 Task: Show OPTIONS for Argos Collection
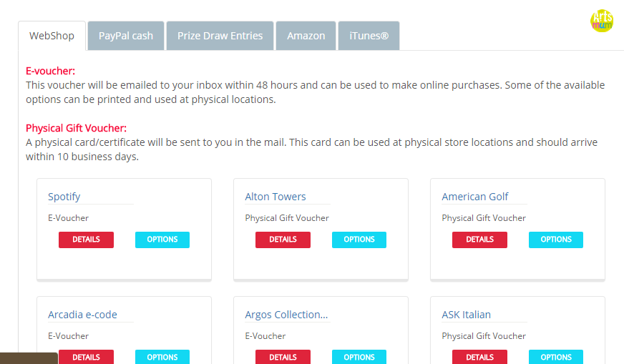359,357
